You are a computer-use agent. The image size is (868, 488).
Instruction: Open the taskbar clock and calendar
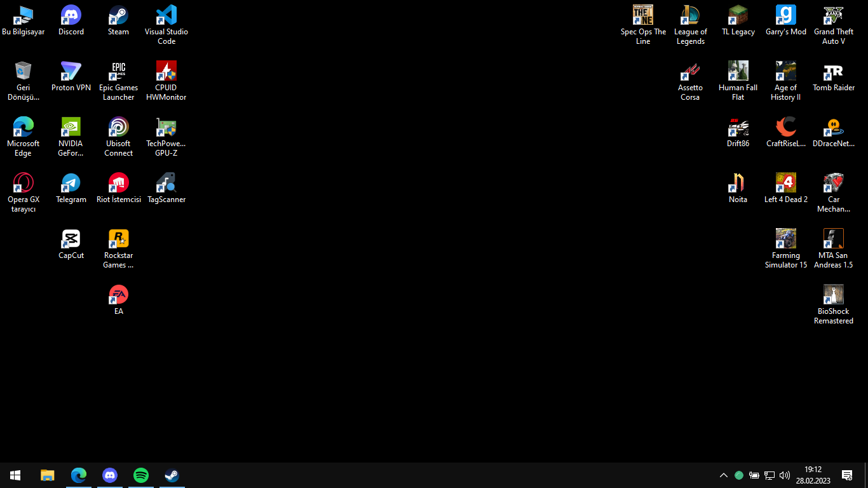pos(813,475)
